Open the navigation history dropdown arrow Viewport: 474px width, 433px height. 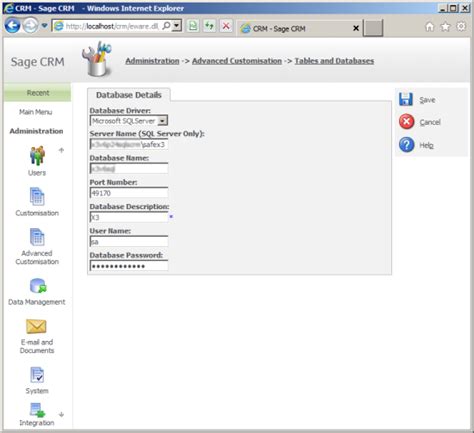tap(44, 26)
